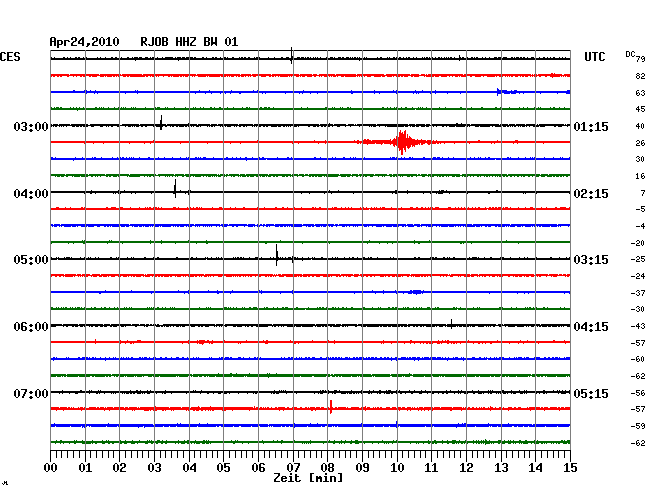Click the date label "Apr24,2010"
Viewport: 650px width, 494px height.
pos(85,42)
